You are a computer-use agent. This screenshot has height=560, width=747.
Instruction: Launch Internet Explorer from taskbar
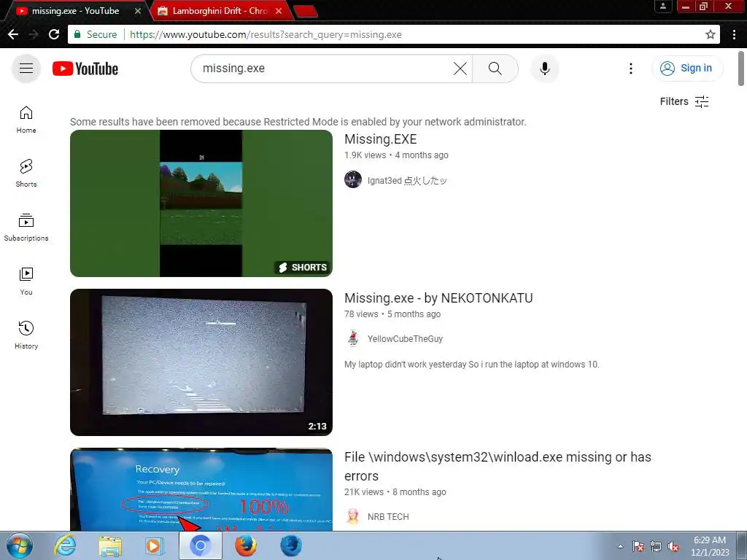[65, 545]
